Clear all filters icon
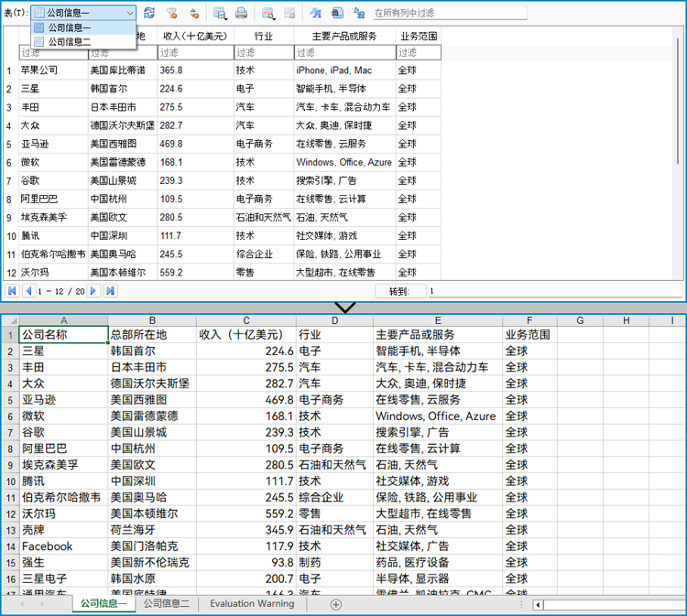Image resolution: width=687 pixels, height=616 pixels. tap(172, 13)
